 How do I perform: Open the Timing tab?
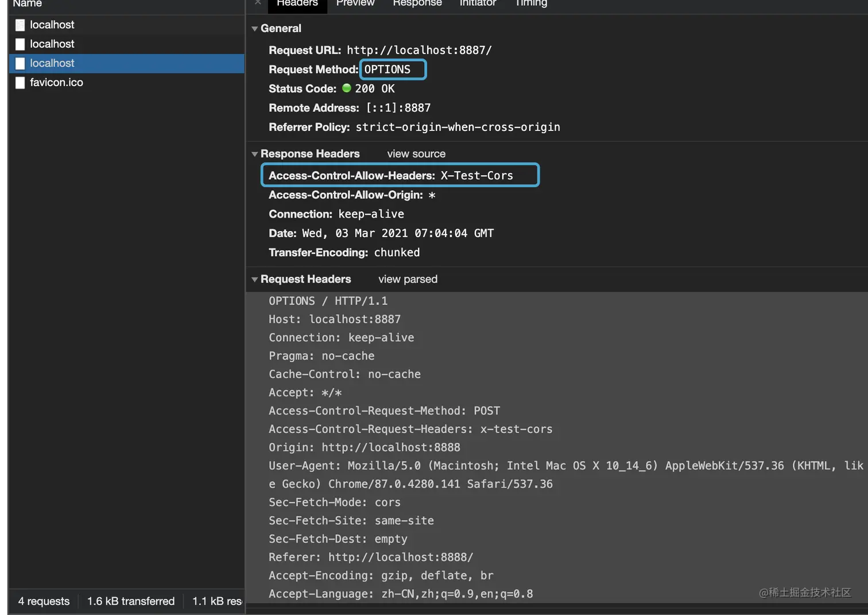tap(531, 3)
